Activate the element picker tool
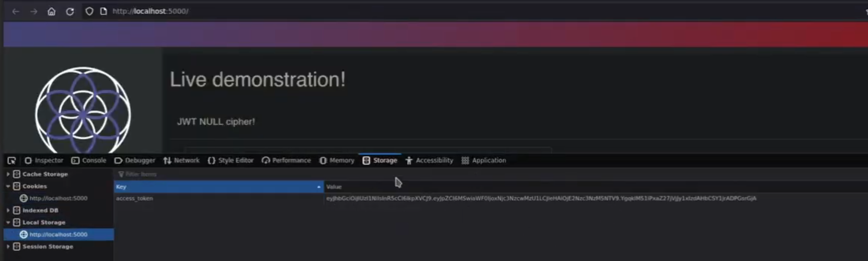Image resolution: width=868 pixels, height=261 pixels. click(12, 160)
